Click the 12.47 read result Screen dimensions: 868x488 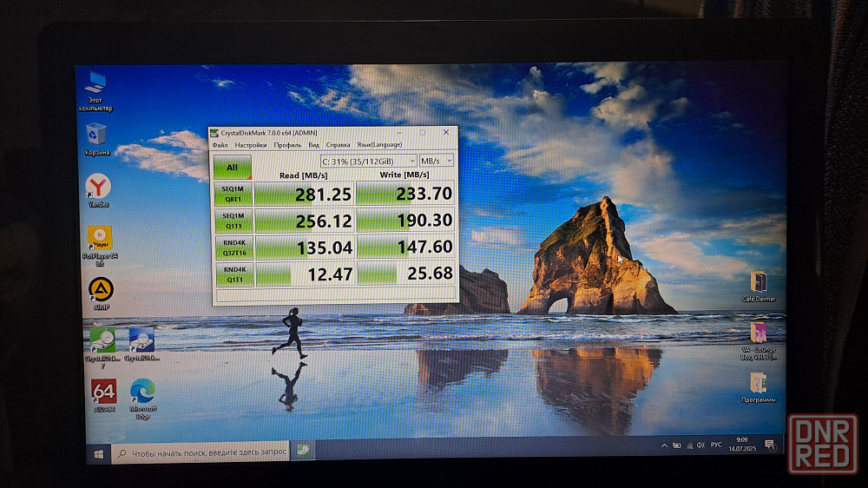point(306,274)
